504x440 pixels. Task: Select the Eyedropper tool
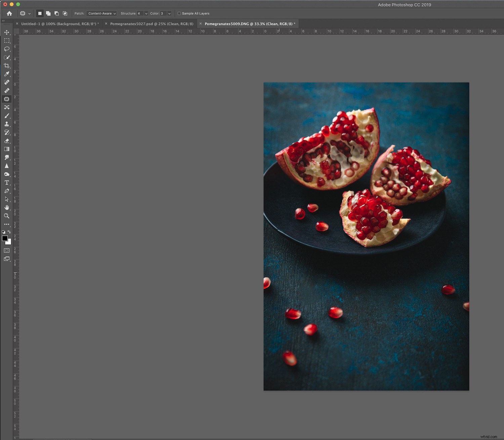point(7,74)
